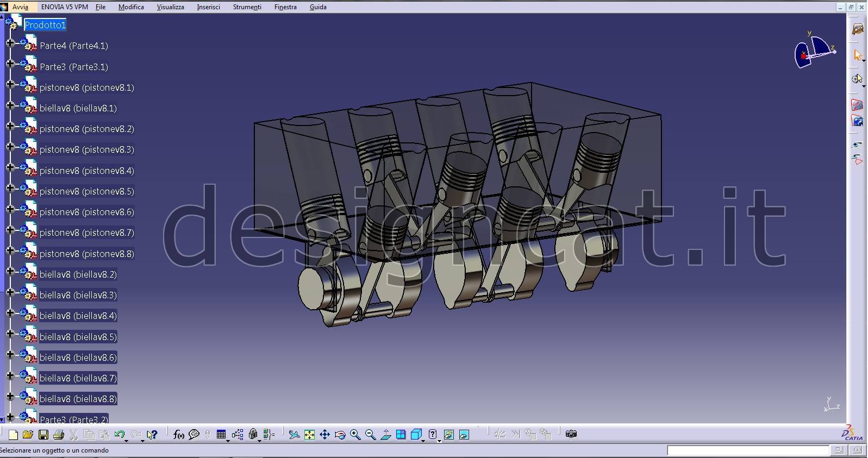The height and width of the screenshot is (458, 868).
Task: Expand the biellav8.2 tree node
Action: pyautogui.click(x=10, y=271)
